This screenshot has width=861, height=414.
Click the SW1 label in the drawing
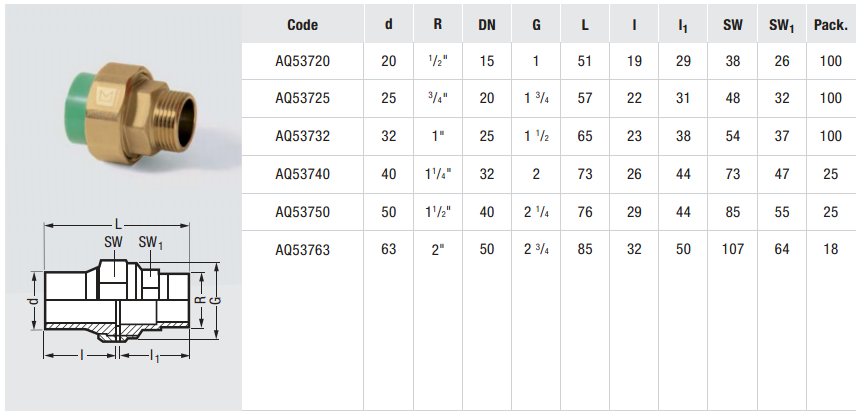(150, 243)
